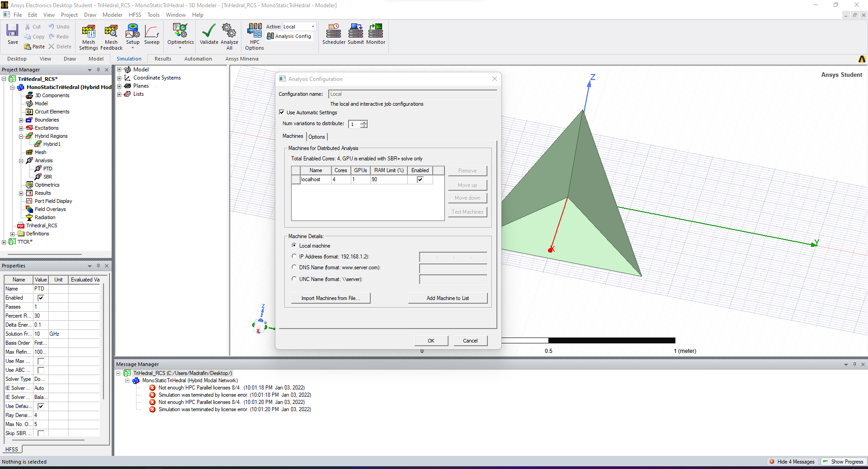Open the Modeler menu
Image resolution: width=868 pixels, height=469 pixels.
pos(112,15)
